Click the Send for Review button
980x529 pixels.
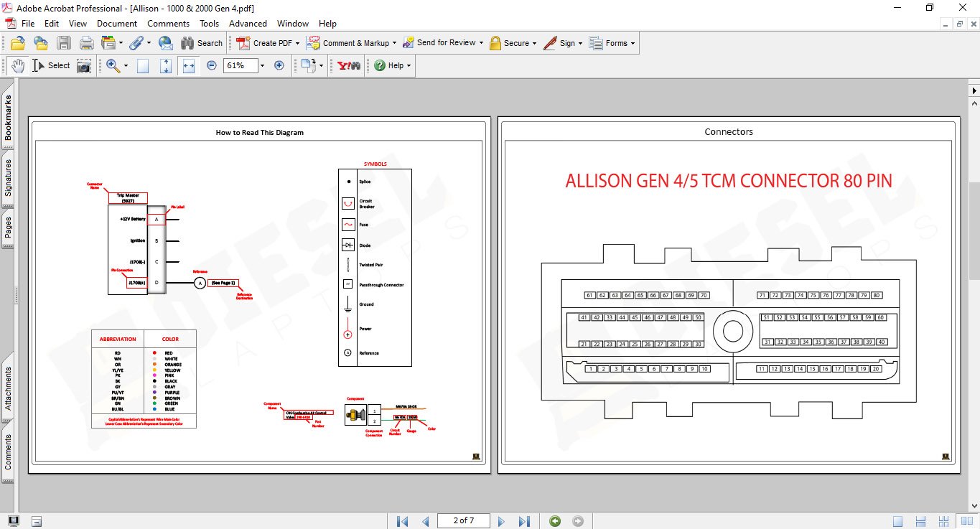442,43
